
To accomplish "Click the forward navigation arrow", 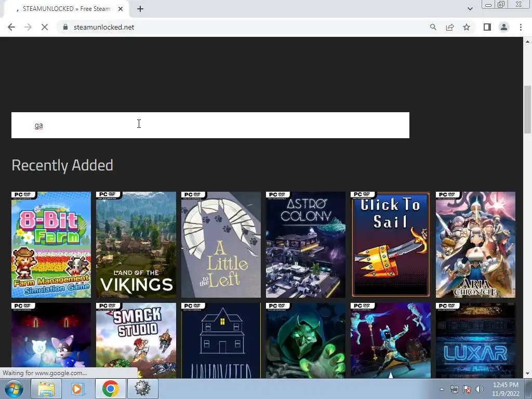I will pos(28,27).
